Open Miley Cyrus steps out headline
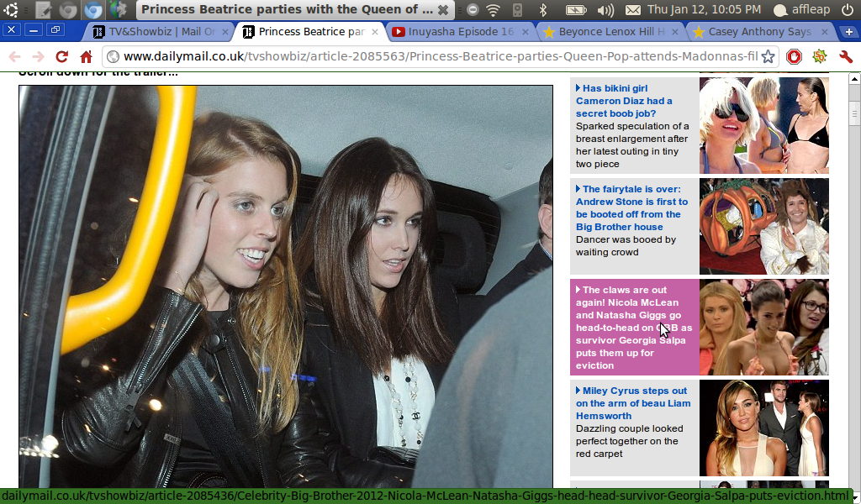Screen dimensions: 861x504 click(x=633, y=403)
